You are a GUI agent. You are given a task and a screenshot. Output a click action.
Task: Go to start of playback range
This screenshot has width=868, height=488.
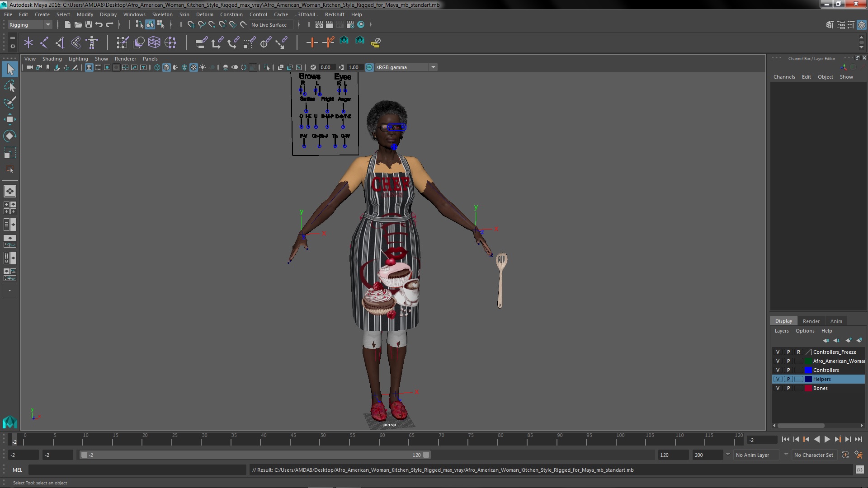785,439
